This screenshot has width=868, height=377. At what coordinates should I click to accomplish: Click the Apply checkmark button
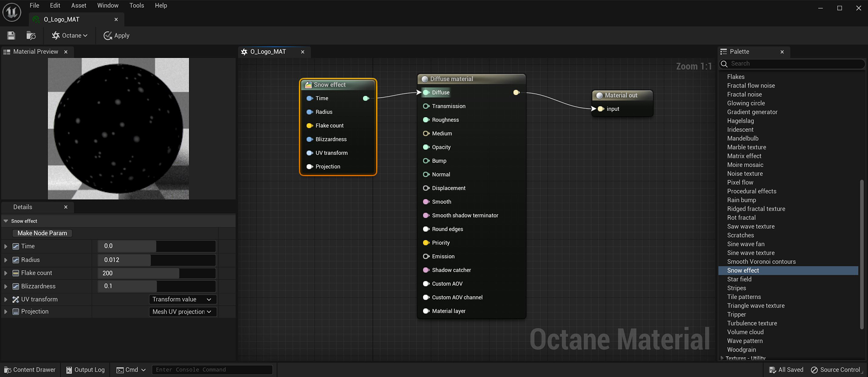(116, 36)
